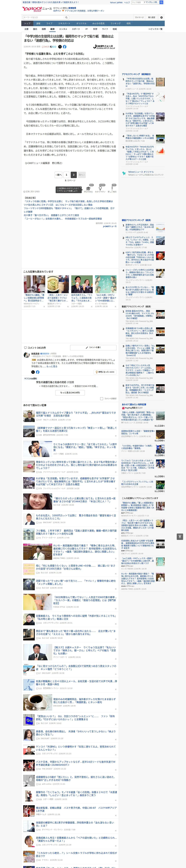Open the article comment count 3415
The image size is (186, 868).
coord(46,47)
